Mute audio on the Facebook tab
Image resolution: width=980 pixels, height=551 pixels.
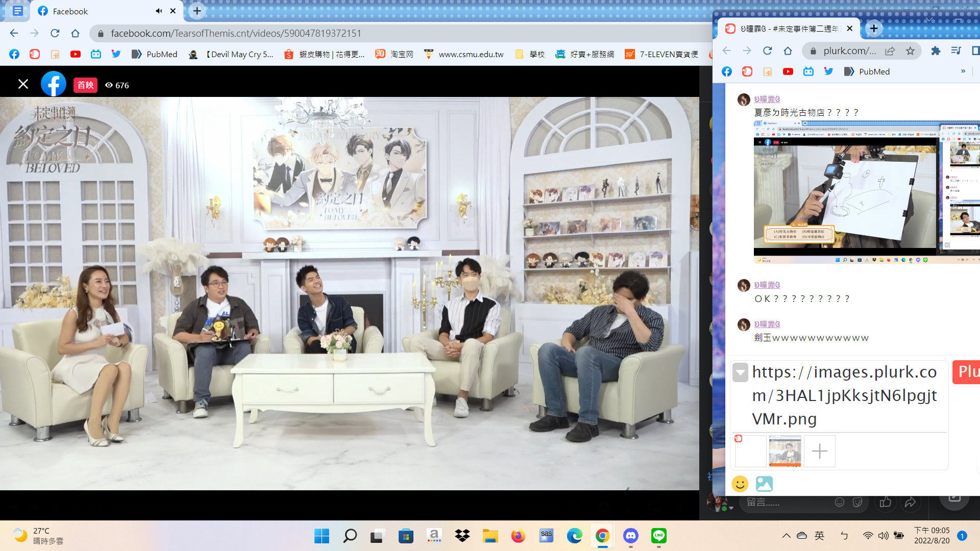click(159, 11)
